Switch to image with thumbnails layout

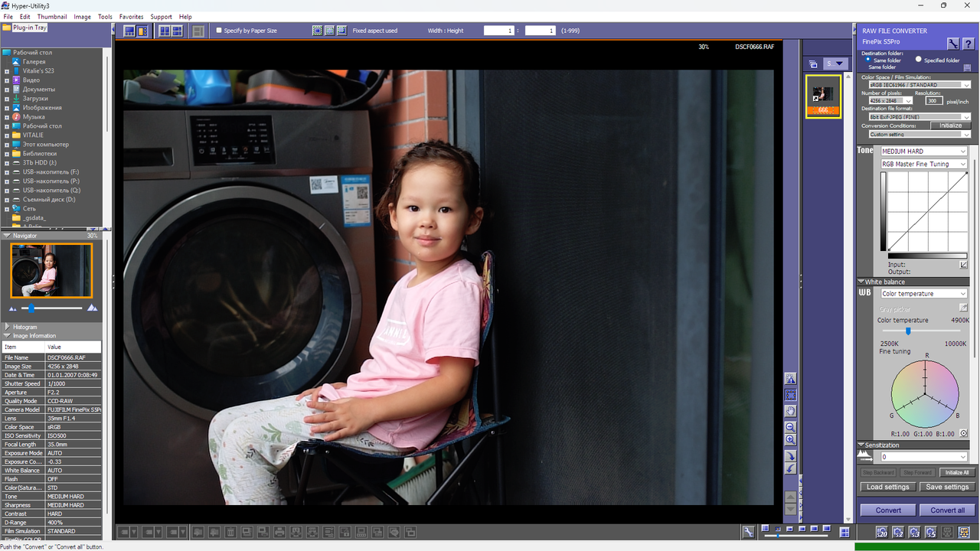click(x=142, y=31)
